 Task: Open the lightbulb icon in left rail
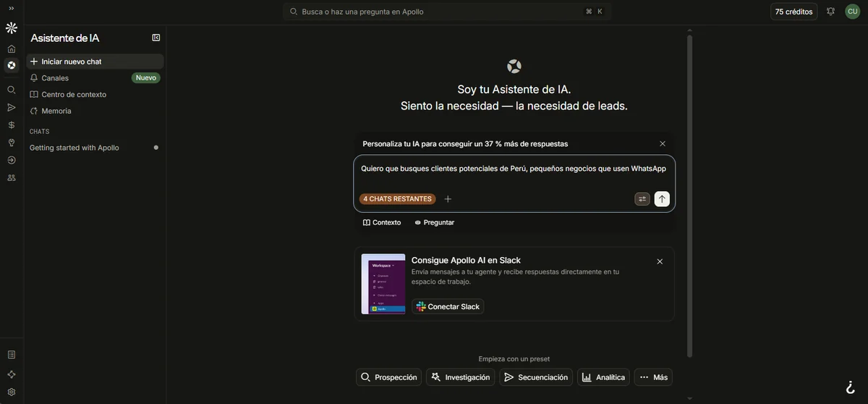11,143
